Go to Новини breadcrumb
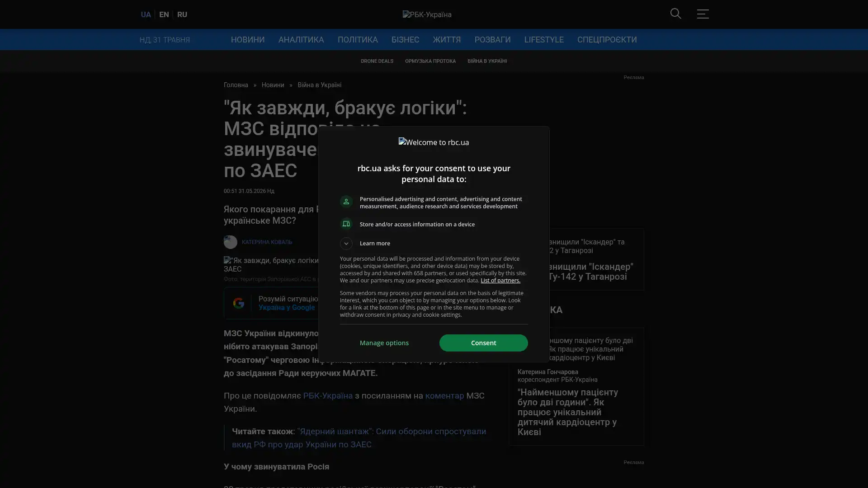This screenshot has width=868, height=488. (x=273, y=85)
